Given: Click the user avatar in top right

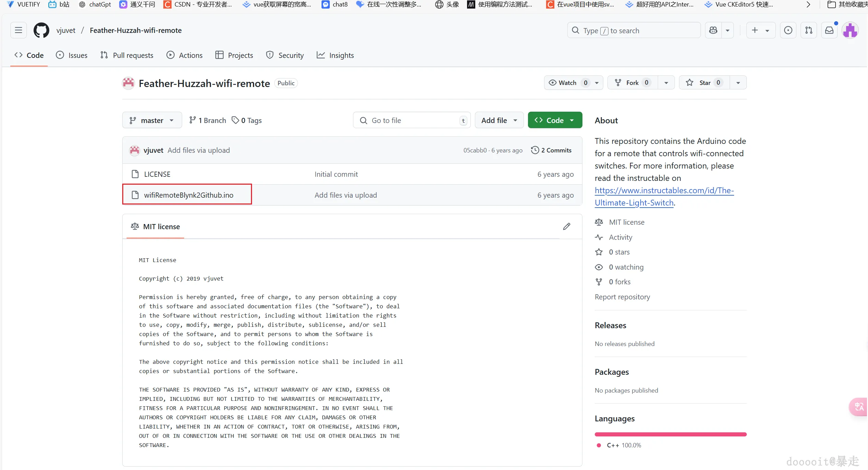Looking at the screenshot, I should [850, 30].
